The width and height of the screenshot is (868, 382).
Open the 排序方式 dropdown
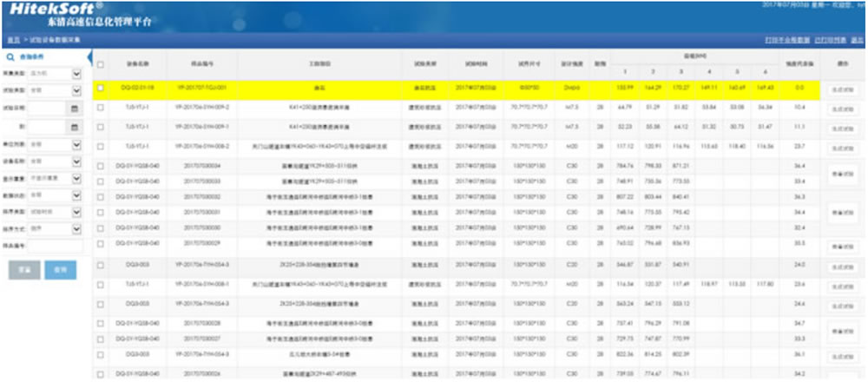[x=76, y=229]
